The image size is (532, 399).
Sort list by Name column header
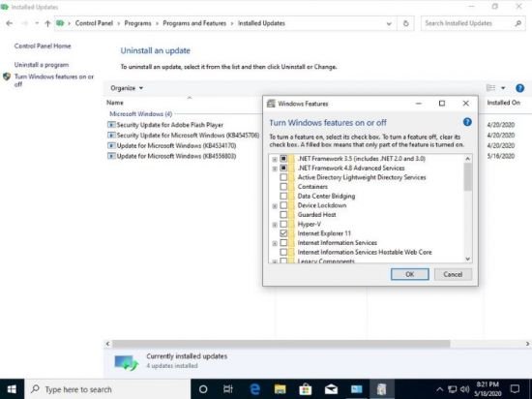(115, 103)
